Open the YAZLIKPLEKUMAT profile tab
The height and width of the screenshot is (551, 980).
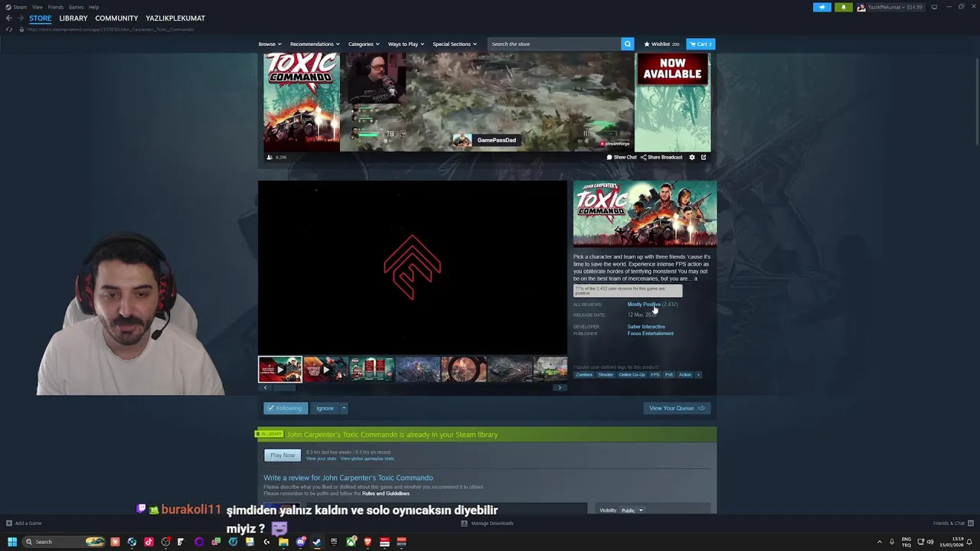click(175, 18)
